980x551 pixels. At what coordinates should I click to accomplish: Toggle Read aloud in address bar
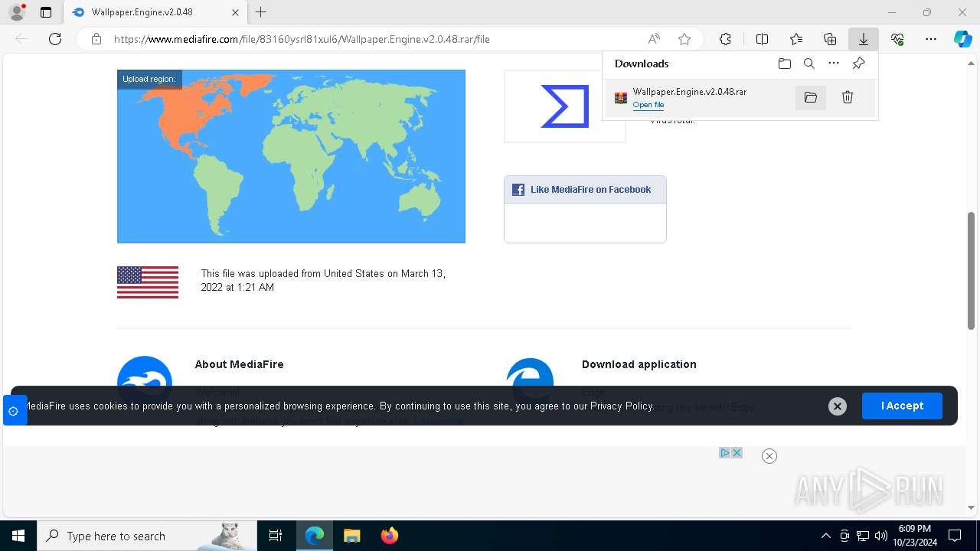pyautogui.click(x=654, y=39)
